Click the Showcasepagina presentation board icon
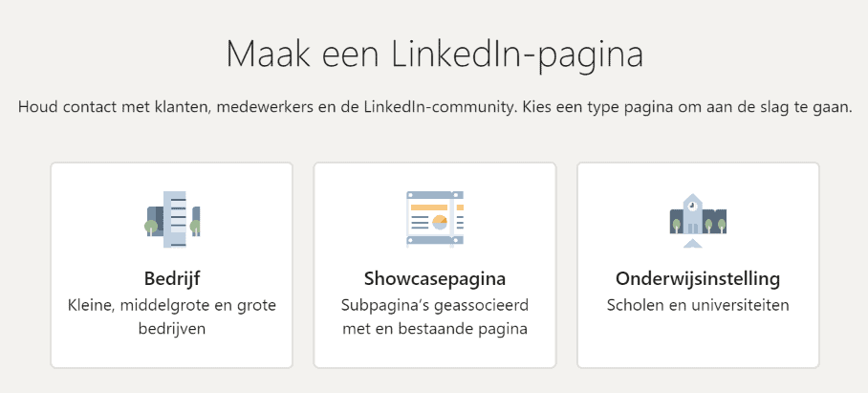This screenshot has width=868, height=393. [434, 217]
